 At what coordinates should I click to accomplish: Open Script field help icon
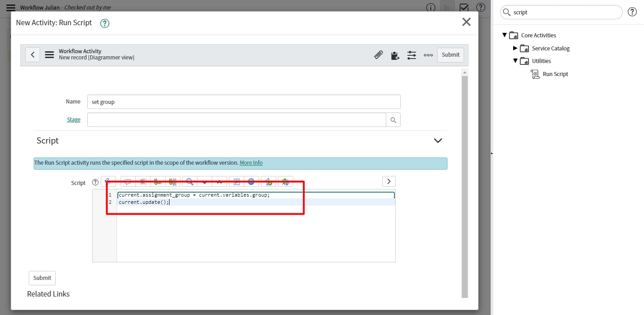(95, 183)
